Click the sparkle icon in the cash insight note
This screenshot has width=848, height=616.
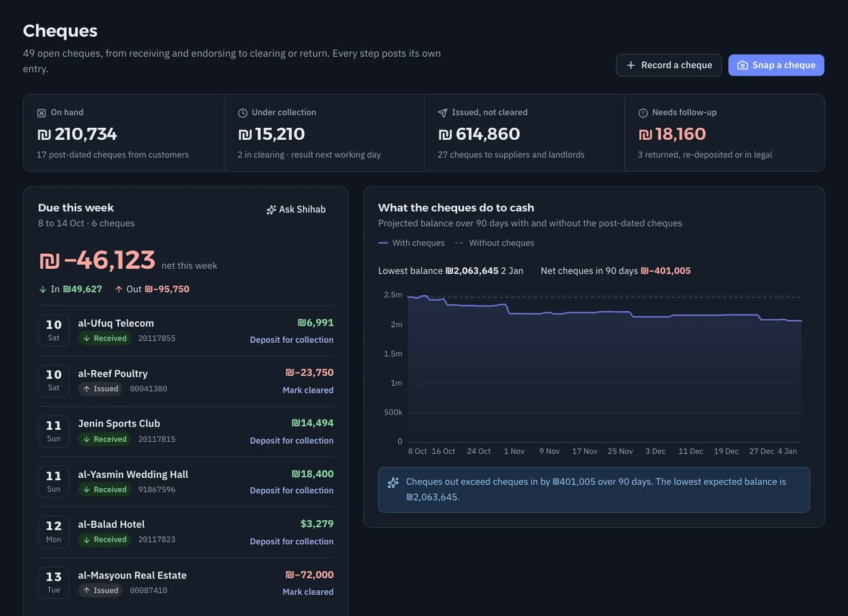coord(393,482)
